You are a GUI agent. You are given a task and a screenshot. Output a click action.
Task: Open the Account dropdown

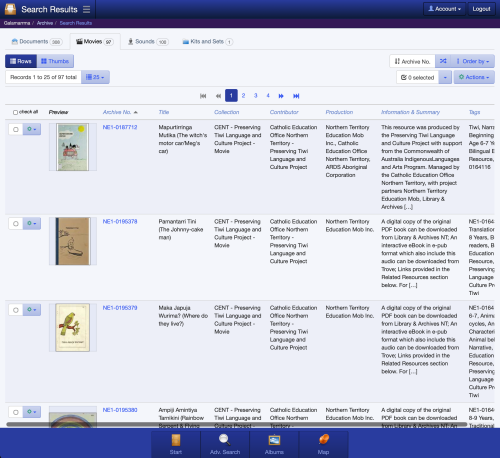[444, 9]
